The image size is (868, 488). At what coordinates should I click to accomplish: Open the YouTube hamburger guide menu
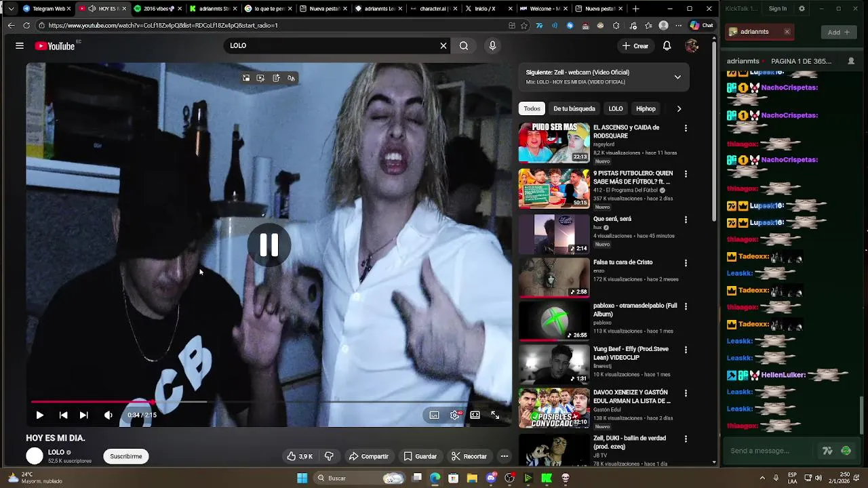tap(20, 45)
